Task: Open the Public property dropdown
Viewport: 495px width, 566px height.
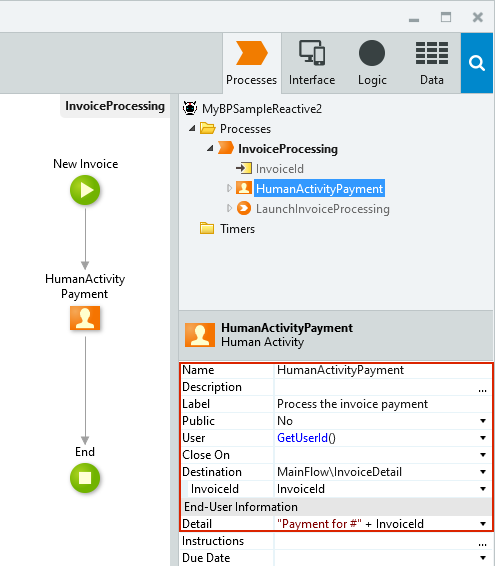Action: 483,421
